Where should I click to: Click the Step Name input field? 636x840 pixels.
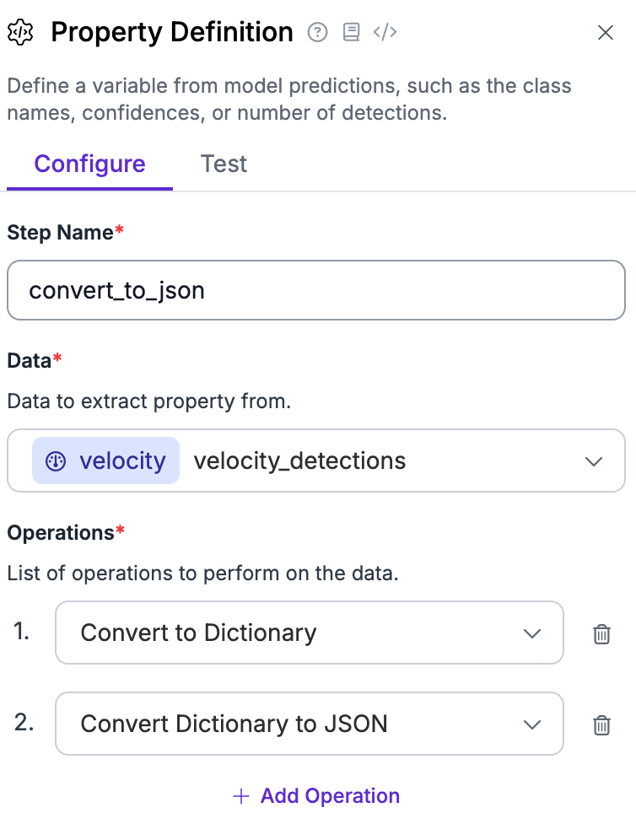(x=316, y=290)
